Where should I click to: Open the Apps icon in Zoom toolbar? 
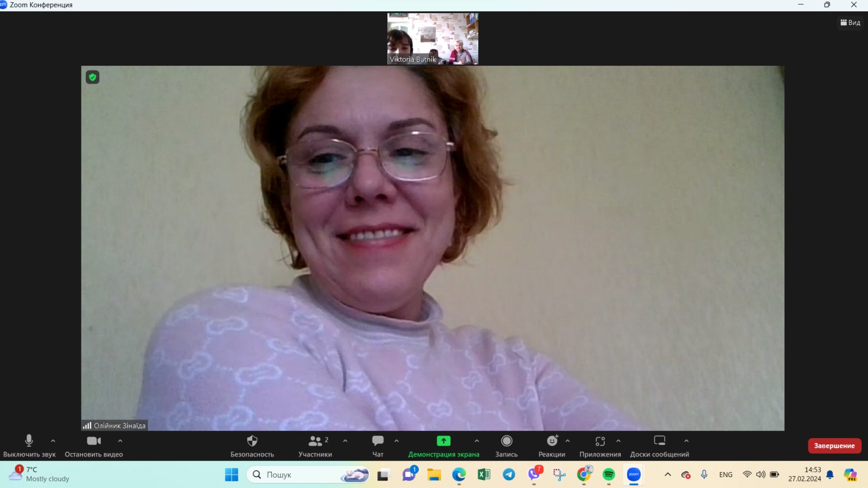[600, 441]
